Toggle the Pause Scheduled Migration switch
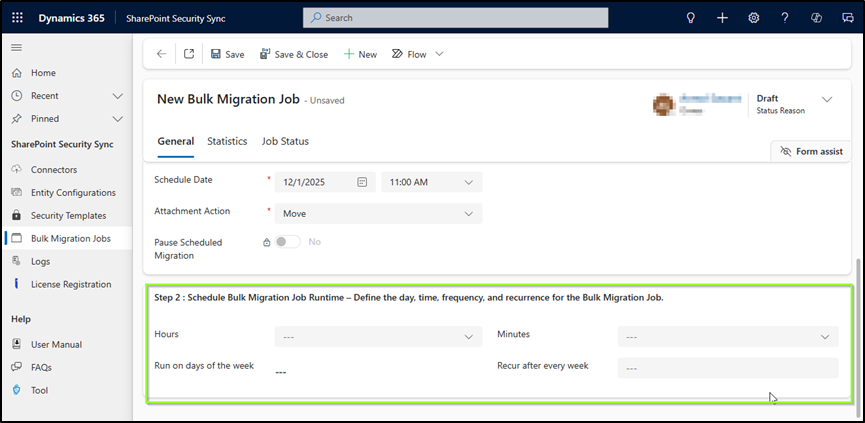 288,242
